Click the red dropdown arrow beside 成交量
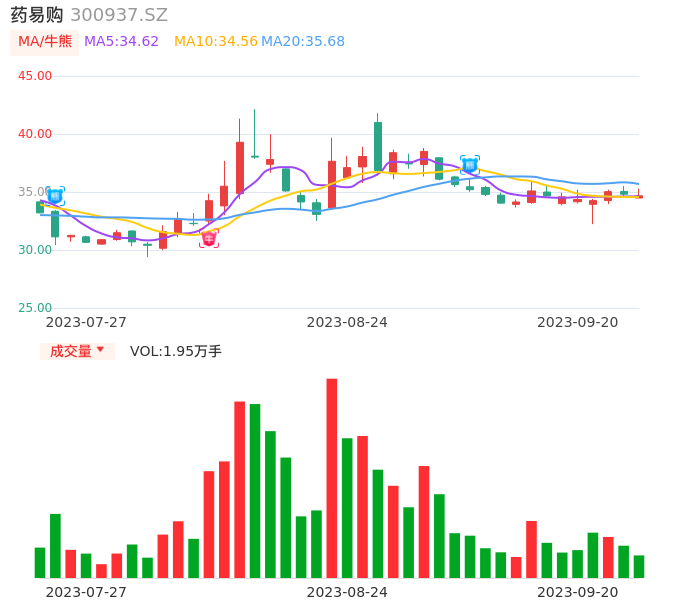The width and height of the screenshot is (686, 606). (x=100, y=350)
